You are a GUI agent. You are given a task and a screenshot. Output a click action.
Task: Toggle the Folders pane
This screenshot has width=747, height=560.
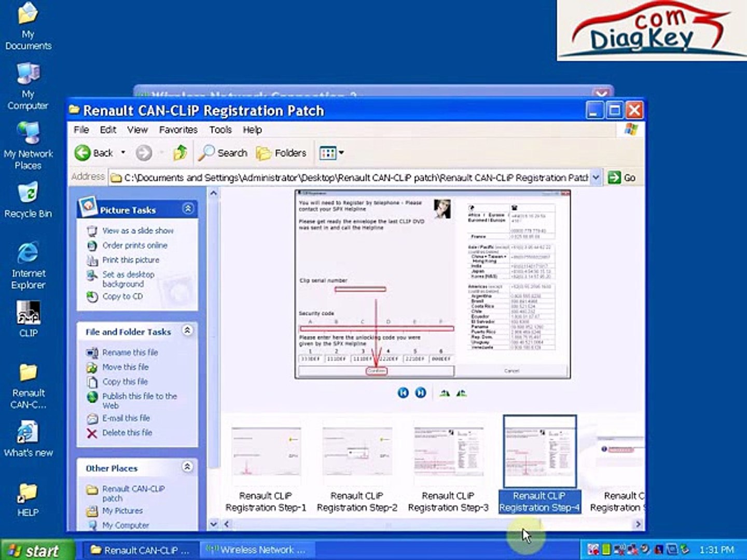coord(281,153)
